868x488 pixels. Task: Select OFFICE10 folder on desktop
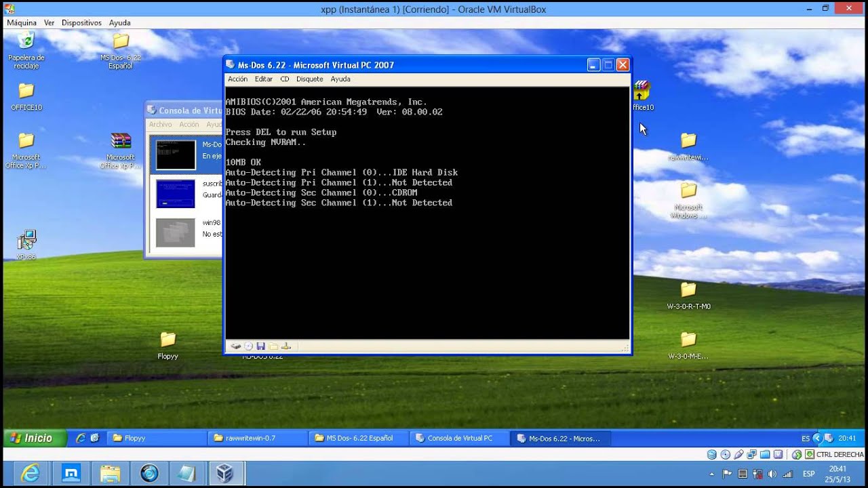(26, 97)
